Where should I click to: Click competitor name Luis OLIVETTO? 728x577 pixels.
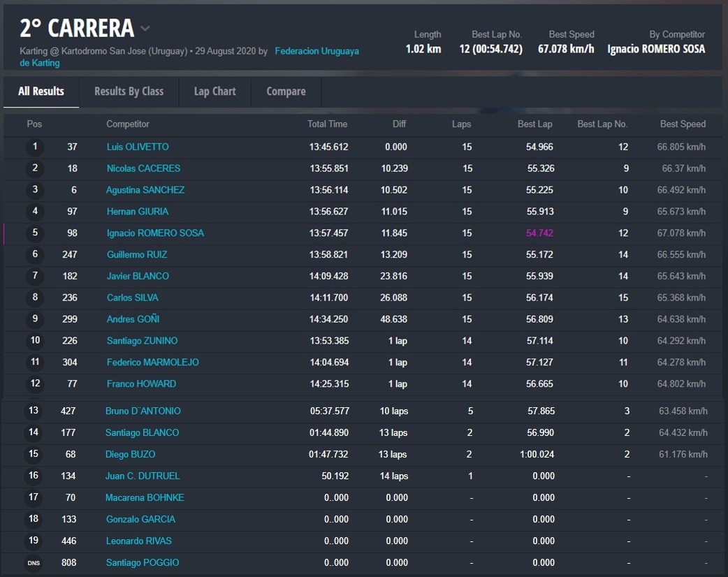[x=138, y=147]
